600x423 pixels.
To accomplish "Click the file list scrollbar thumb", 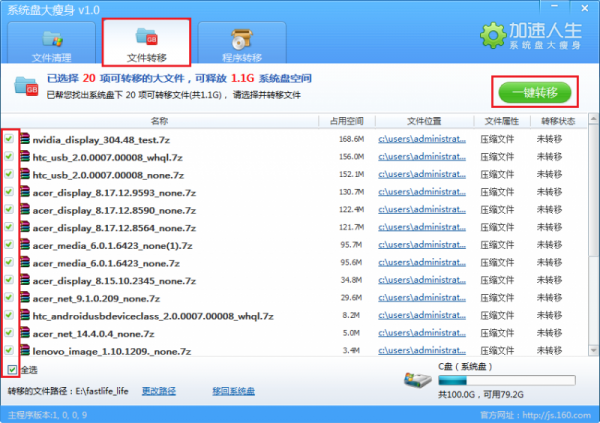I will click(x=593, y=189).
